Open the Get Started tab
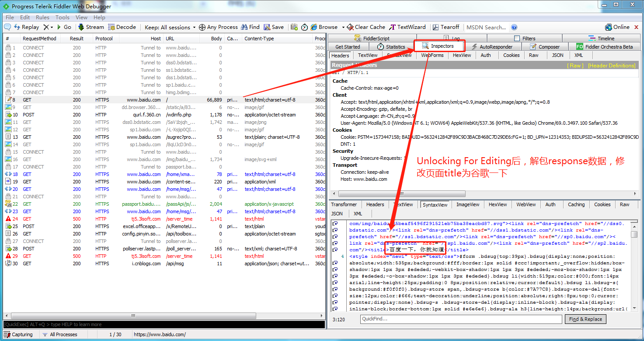This screenshot has width=644, height=341. 348,47
